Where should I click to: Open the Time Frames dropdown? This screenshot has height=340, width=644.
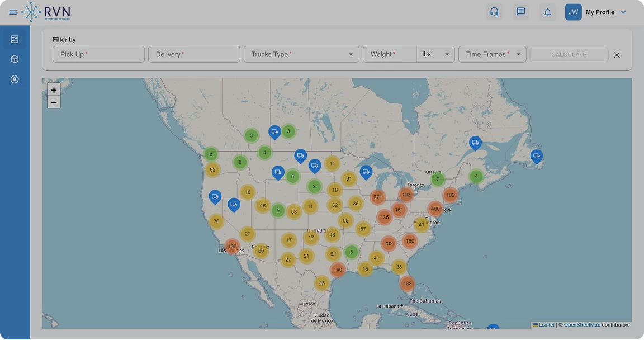(493, 54)
